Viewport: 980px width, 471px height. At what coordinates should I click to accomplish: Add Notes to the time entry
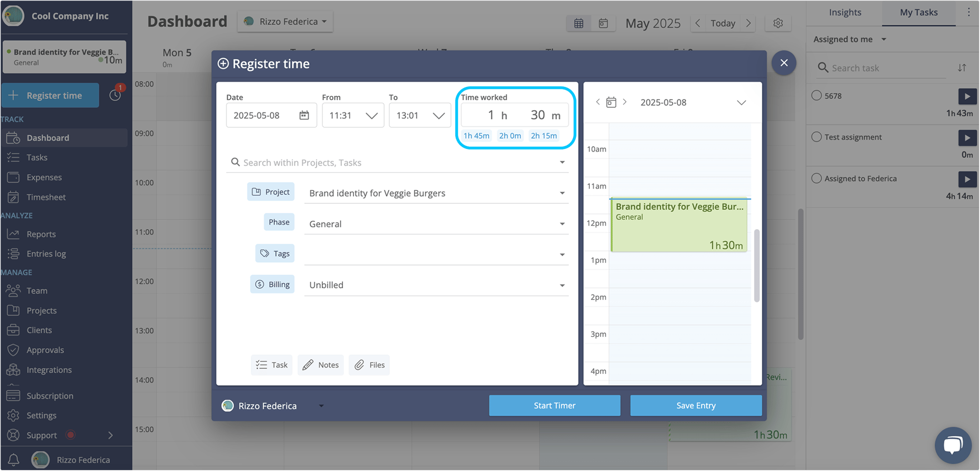(x=320, y=365)
